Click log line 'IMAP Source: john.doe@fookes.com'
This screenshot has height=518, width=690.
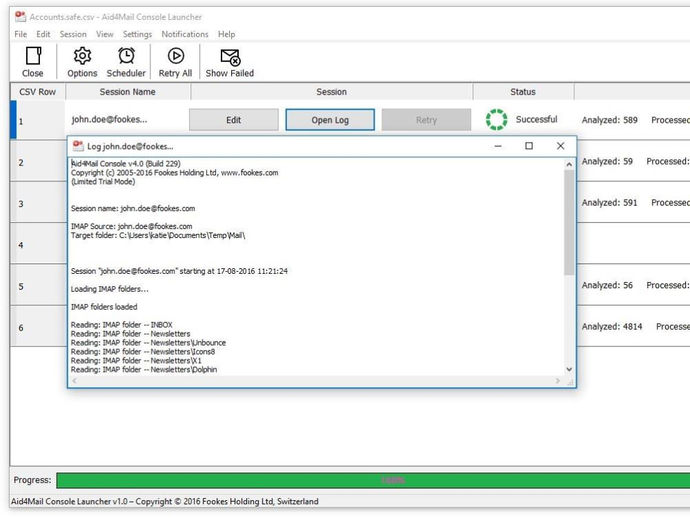pyautogui.click(x=132, y=226)
